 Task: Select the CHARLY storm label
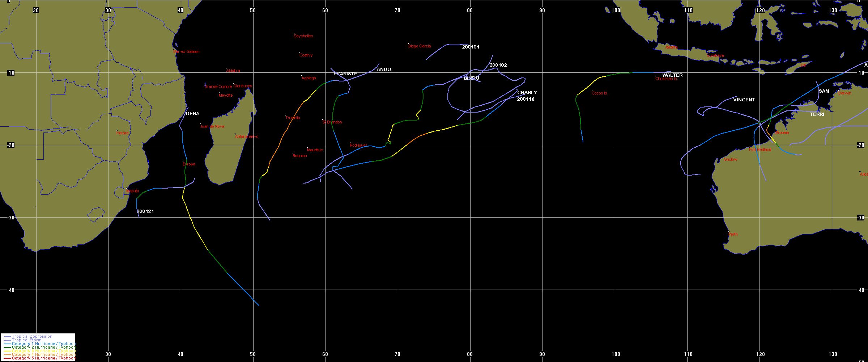tap(527, 93)
